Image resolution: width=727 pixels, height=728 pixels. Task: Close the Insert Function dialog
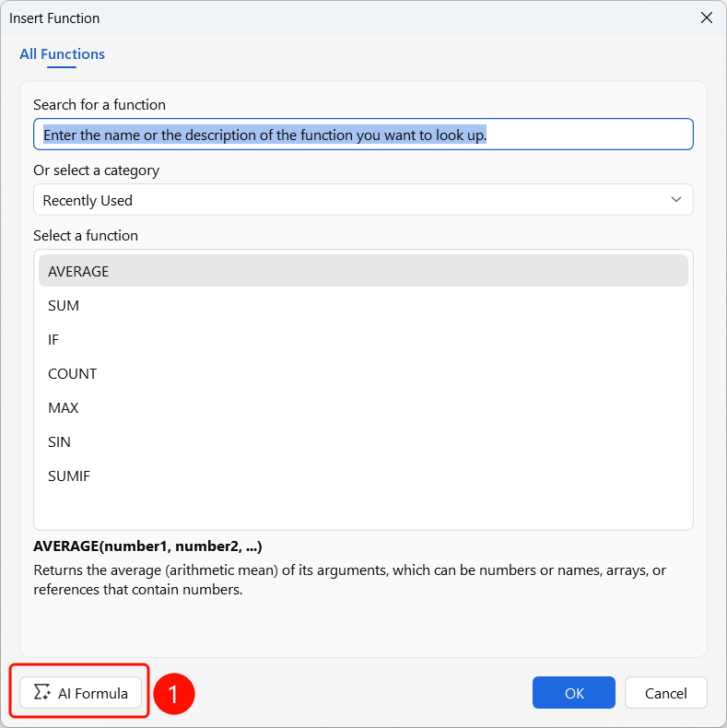click(x=707, y=18)
